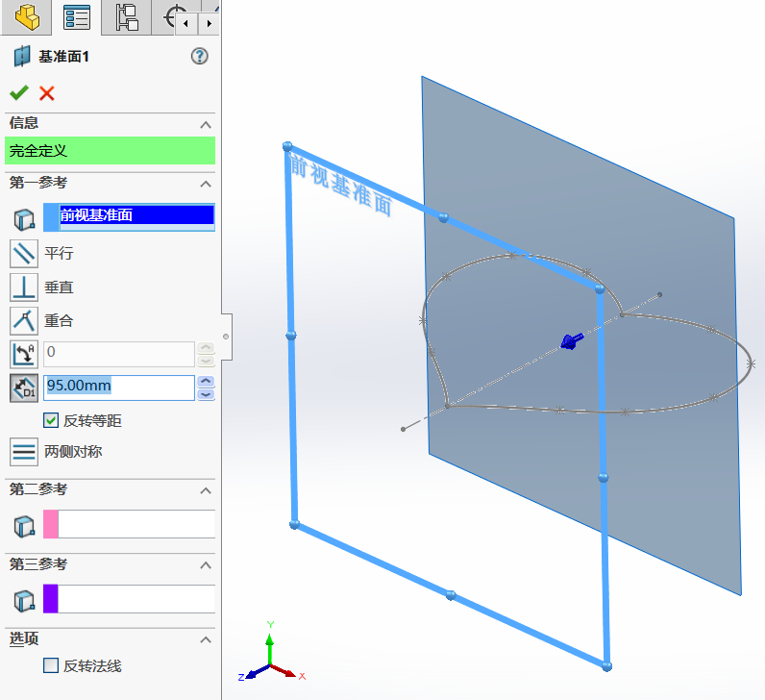Toggle the 重合 coincident constraint icon
The height and width of the screenshot is (700, 765).
23,321
